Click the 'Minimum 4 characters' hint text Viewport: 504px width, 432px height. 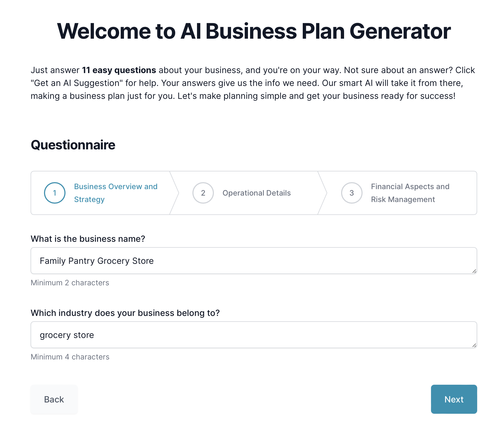[x=70, y=357]
